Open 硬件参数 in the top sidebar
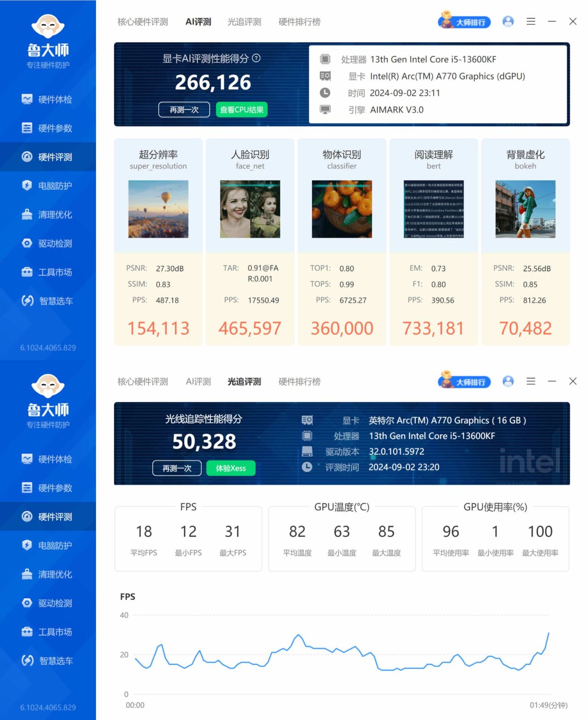This screenshot has height=720, width=588. tap(48, 128)
